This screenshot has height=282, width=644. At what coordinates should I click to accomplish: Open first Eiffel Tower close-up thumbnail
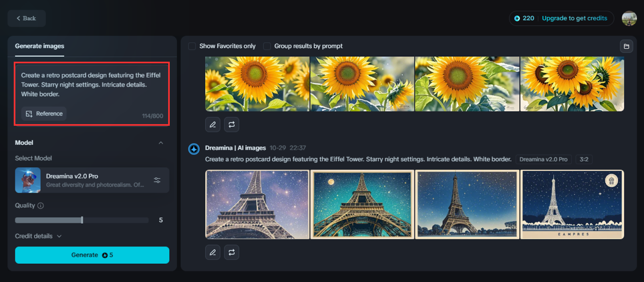pos(257,204)
